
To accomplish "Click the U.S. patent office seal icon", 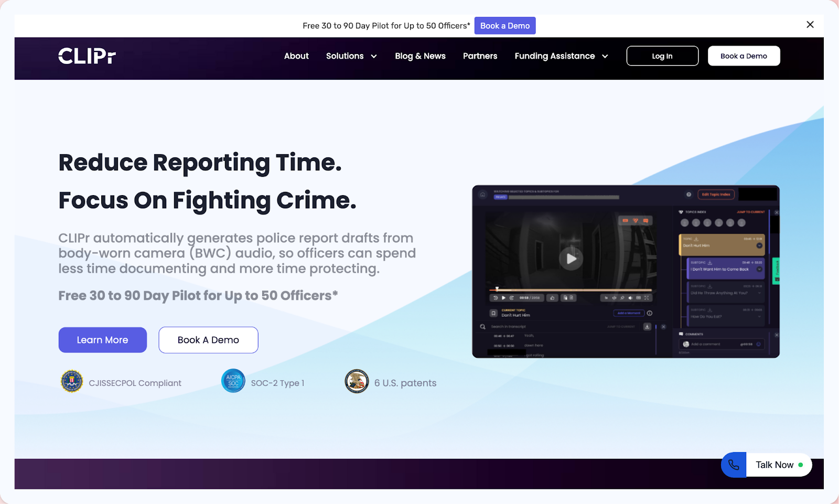I will [357, 381].
